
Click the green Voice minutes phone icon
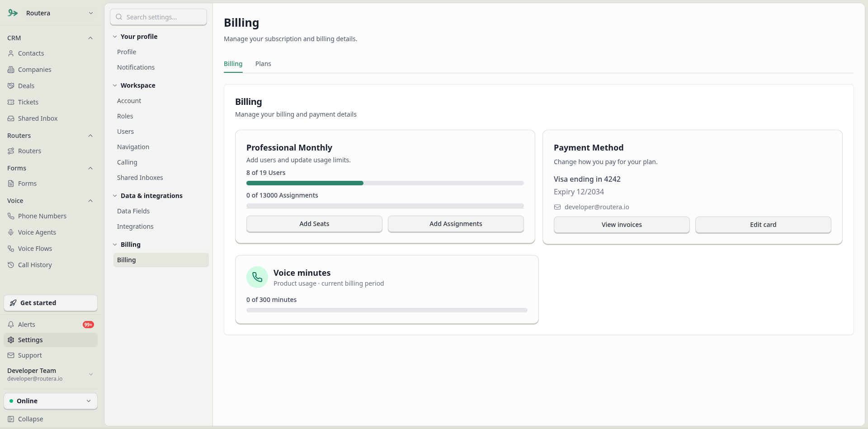(257, 277)
